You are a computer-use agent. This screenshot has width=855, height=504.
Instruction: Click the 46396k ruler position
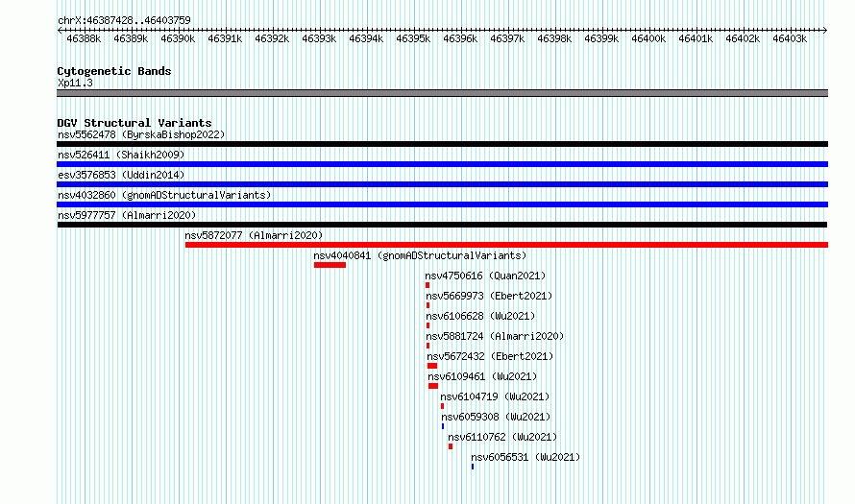point(460,38)
